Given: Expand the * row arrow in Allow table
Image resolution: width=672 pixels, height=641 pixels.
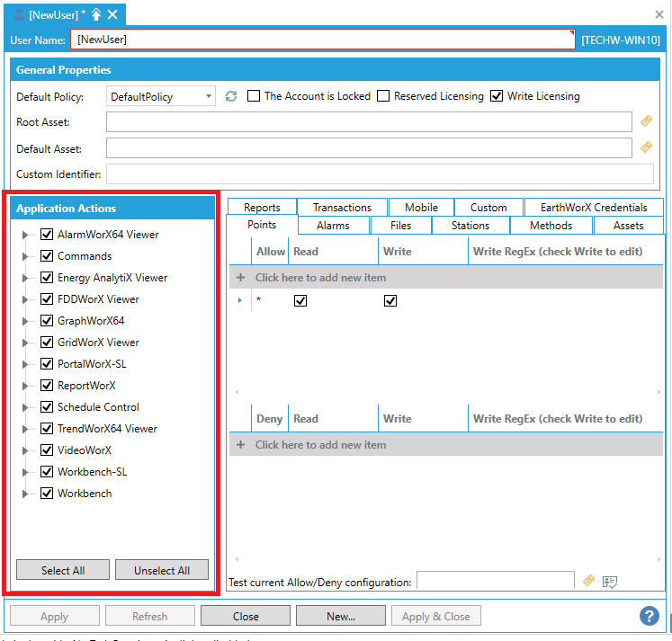Looking at the screenshot, I should click(x=240, y=300).
